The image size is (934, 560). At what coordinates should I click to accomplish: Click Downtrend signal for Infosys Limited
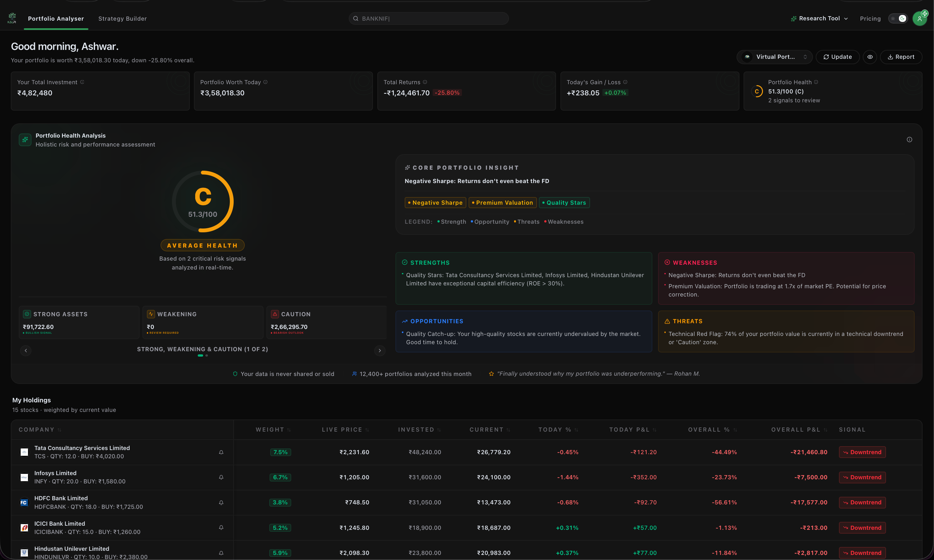click(862, 477)
